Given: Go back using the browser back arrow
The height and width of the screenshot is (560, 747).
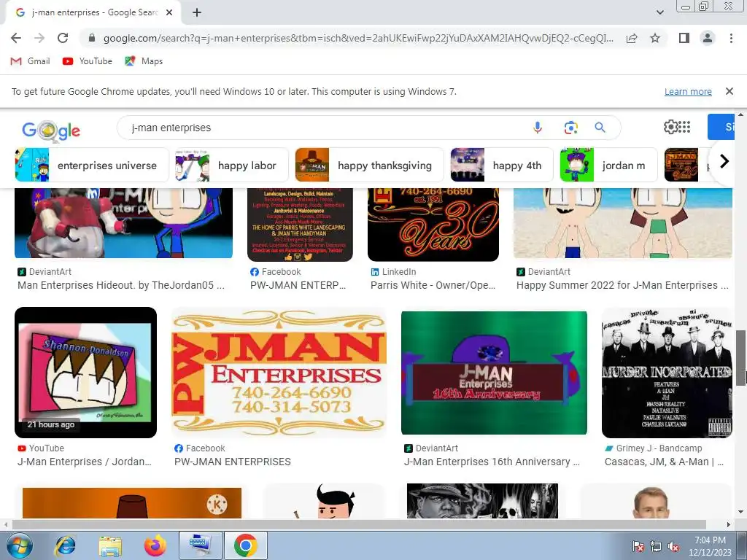Looking at the screenshot, I should click(x=16, y=38).
